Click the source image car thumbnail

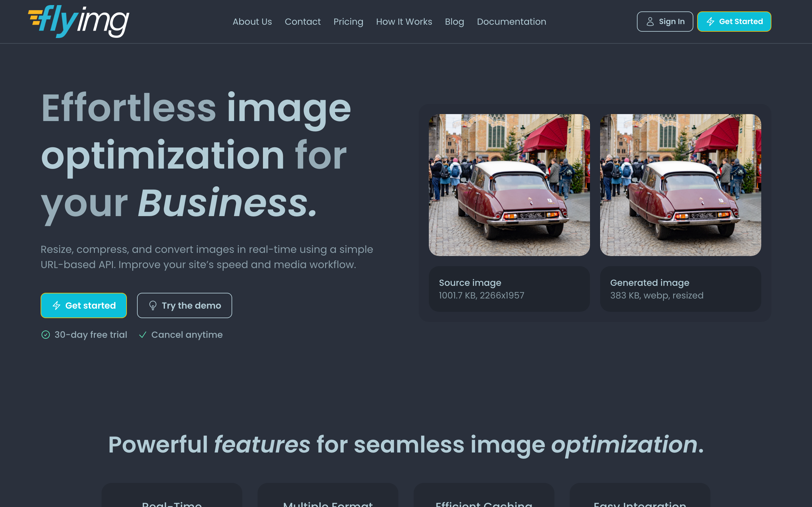(x=509, y=185)
